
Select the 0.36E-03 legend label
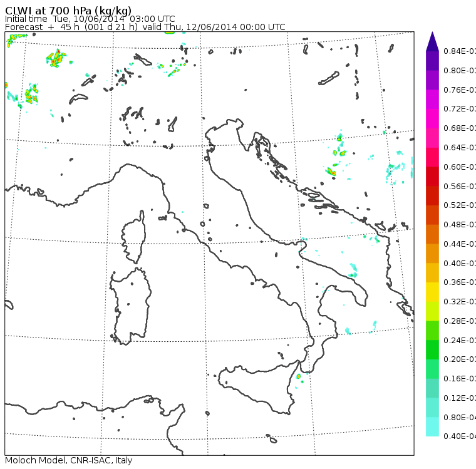[460, 282]
